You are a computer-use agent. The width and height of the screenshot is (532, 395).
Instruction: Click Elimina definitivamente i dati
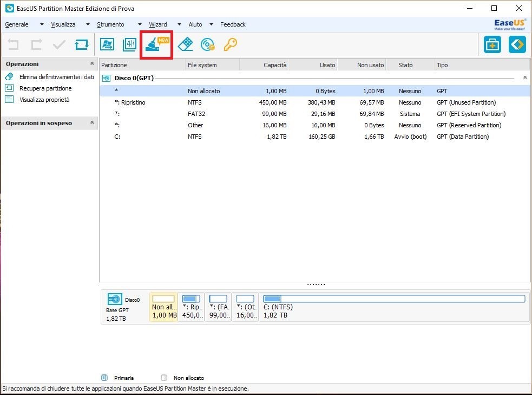[x=56, y=77]
